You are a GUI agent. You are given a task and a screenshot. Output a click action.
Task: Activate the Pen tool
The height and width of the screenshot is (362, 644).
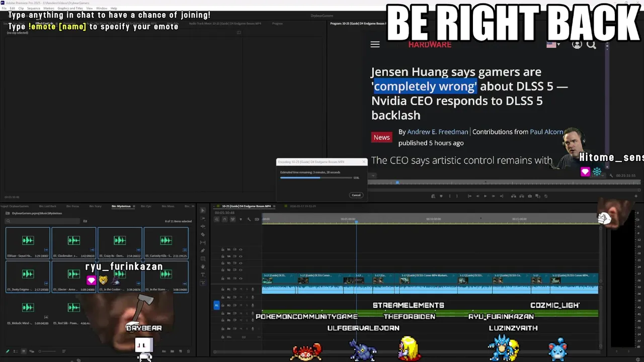(203, 250)
